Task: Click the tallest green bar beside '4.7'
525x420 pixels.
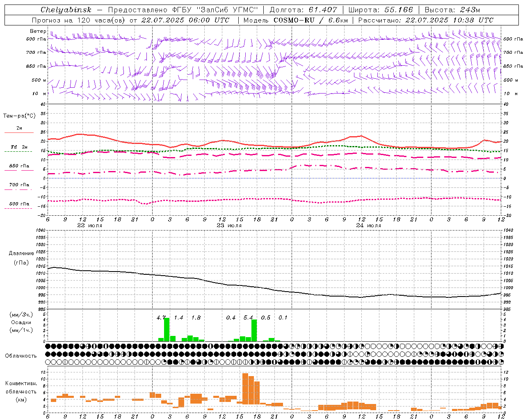Action: (x=167, y=330)
